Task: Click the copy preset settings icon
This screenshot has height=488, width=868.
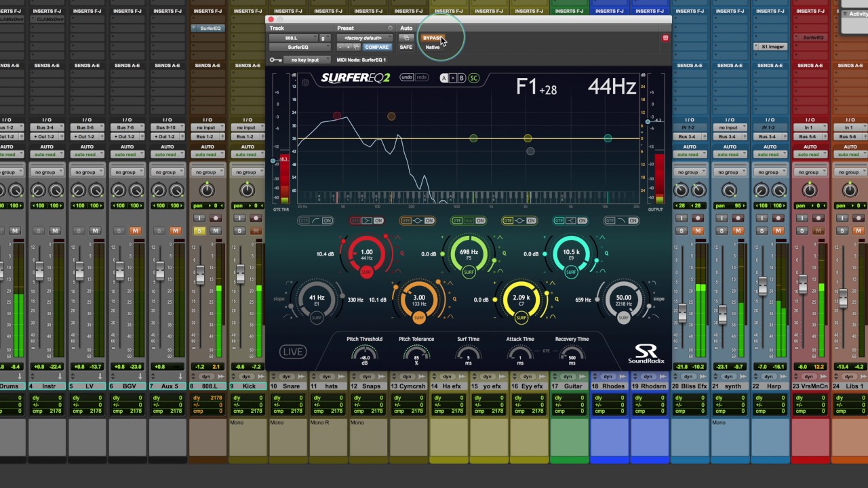Action: pyautogui.click(x=356, y=47)
